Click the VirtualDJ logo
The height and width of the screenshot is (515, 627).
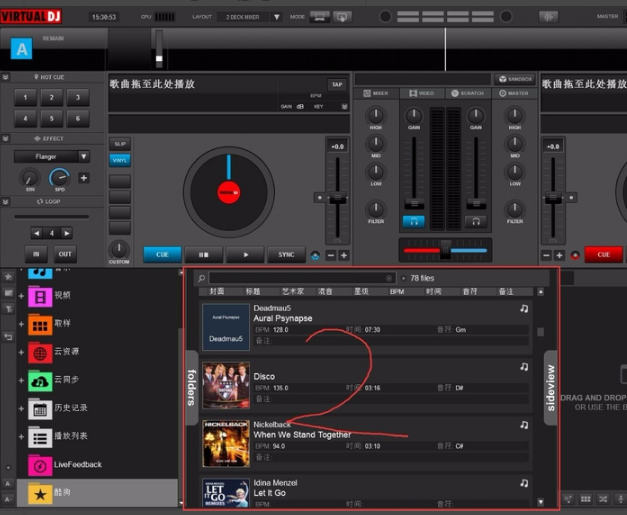coord(31,16)
